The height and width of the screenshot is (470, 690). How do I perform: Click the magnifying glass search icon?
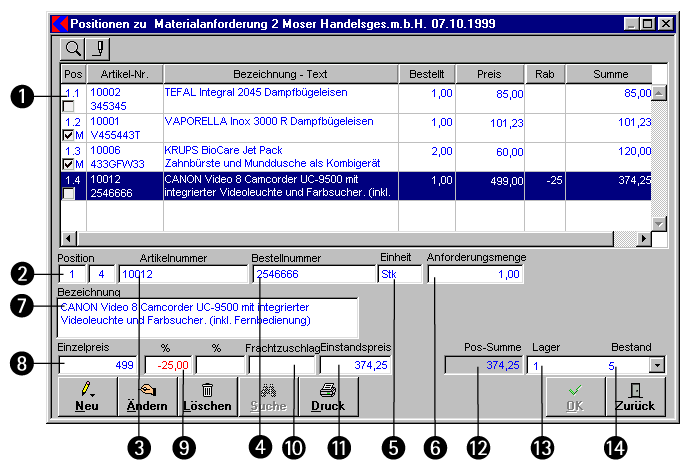pyautogui.click(x=73, y=49)
